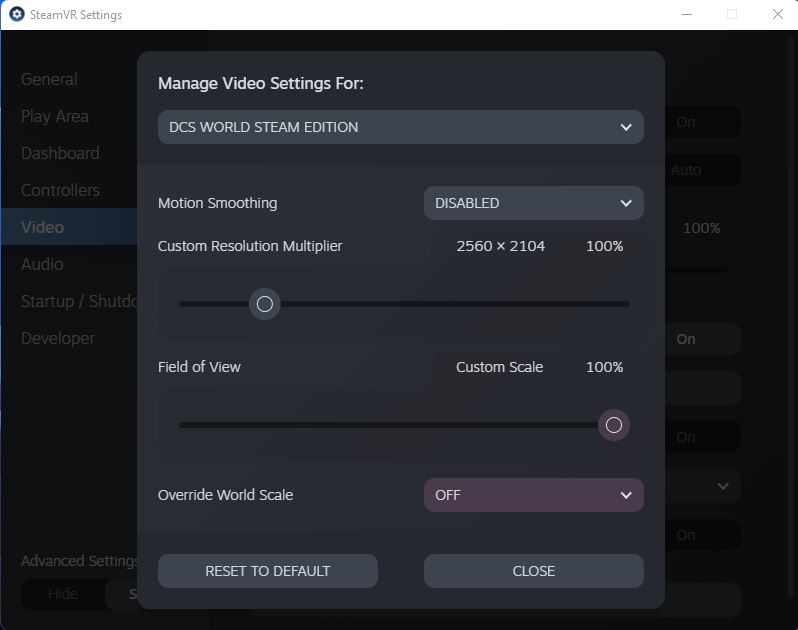Click the Custom Resolution Multiplier slider track
The width and height of the screenshot is (798, 630).
tap(404, 304)
